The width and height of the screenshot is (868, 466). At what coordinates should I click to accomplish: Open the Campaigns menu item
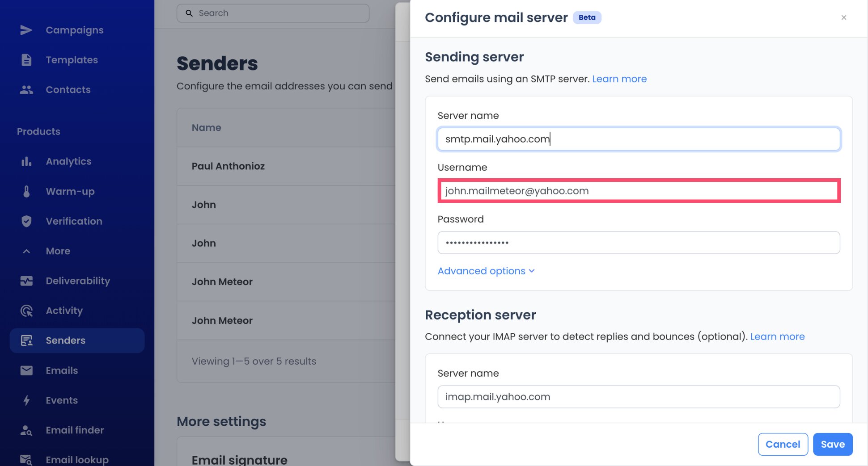pos(75,30)
